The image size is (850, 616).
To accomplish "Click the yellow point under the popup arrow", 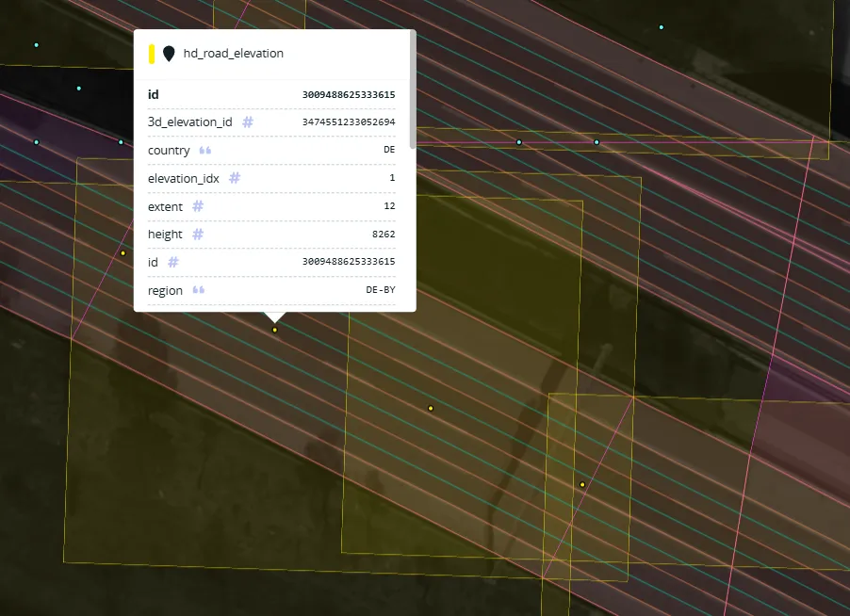I will [x=275, y=330].
